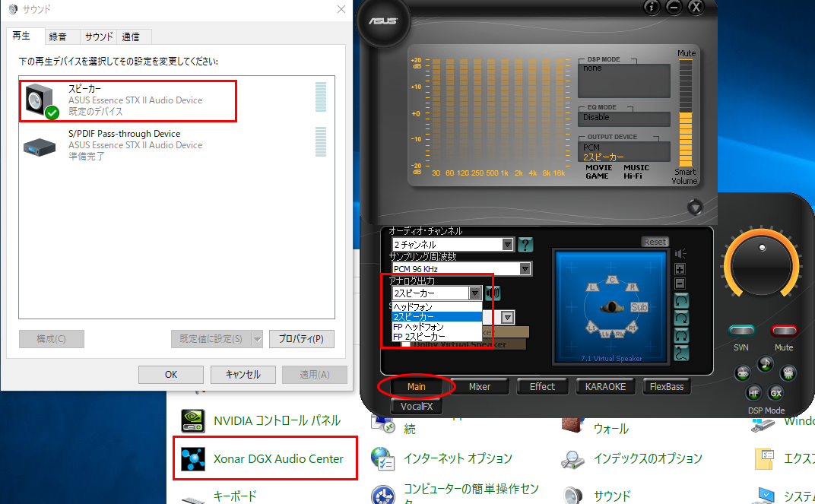Choose FP ヘッドフォン from the analog output list
Screen dimensions: 815x504
[418, 326]
